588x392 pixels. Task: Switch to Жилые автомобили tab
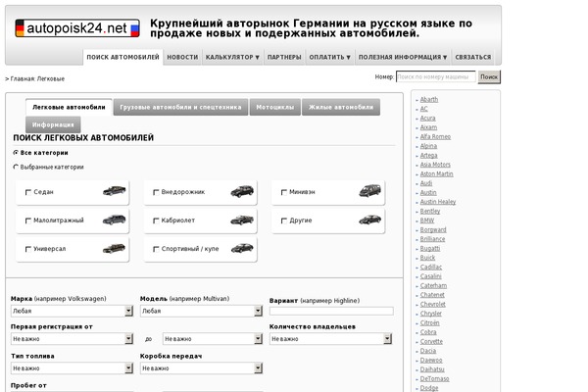pyautogui.click(x=341, y=107)
